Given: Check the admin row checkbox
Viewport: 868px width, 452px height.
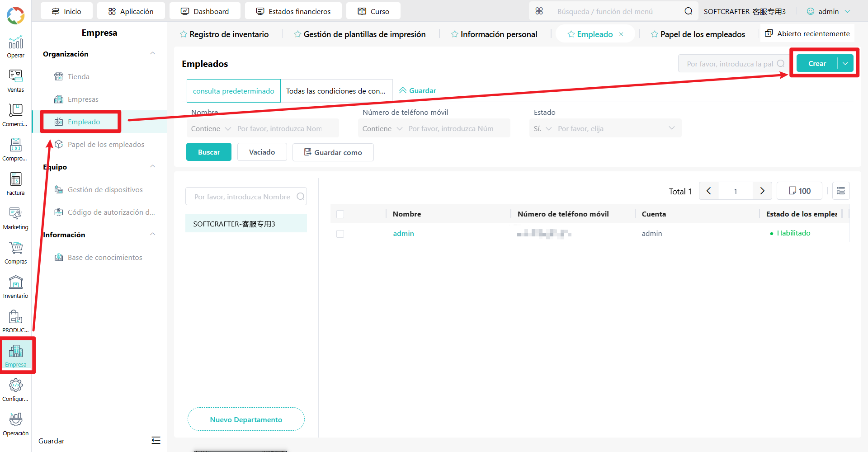Looking at the screenshot, I should (340, 234).
